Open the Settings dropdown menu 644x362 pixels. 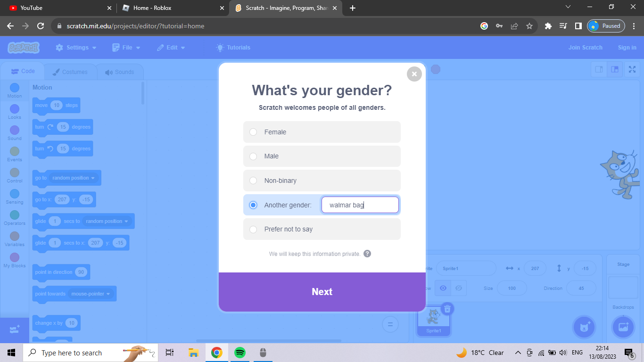[76, 48]
